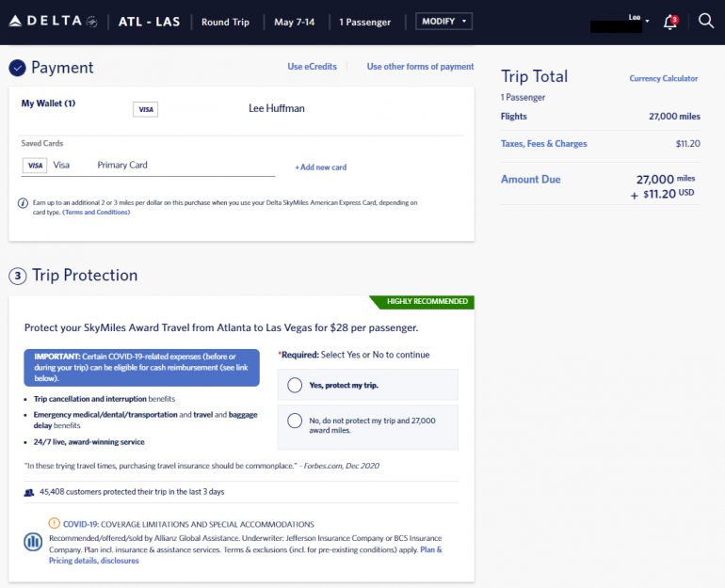Choose Use other forms of payment
The height and width of the screenshot is (588, 725).
click(x=420, y=67)
